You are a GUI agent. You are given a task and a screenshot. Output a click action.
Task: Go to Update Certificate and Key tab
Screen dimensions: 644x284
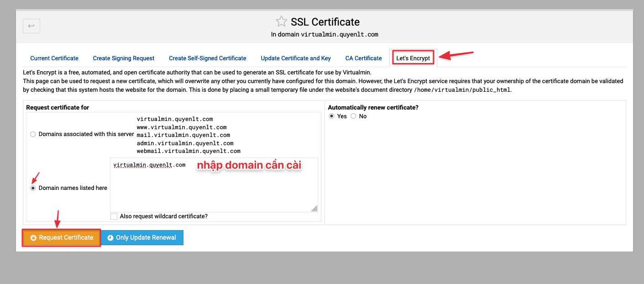296,58
